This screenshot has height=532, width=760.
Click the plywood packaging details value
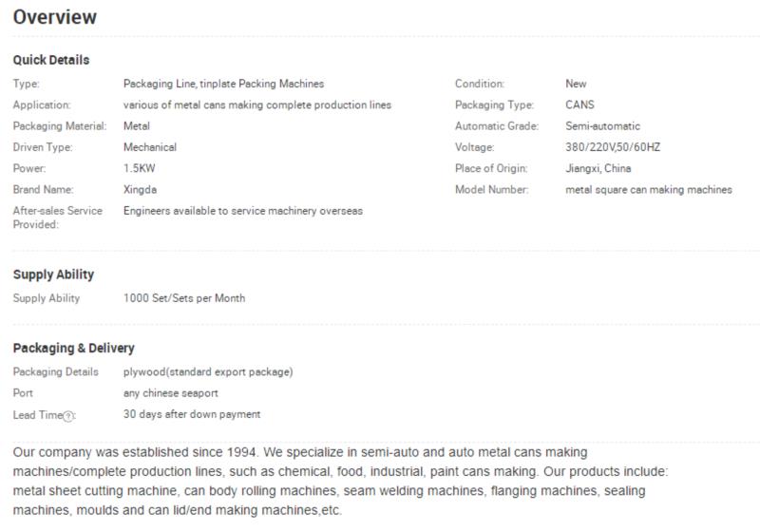click(x=208, y=372)
